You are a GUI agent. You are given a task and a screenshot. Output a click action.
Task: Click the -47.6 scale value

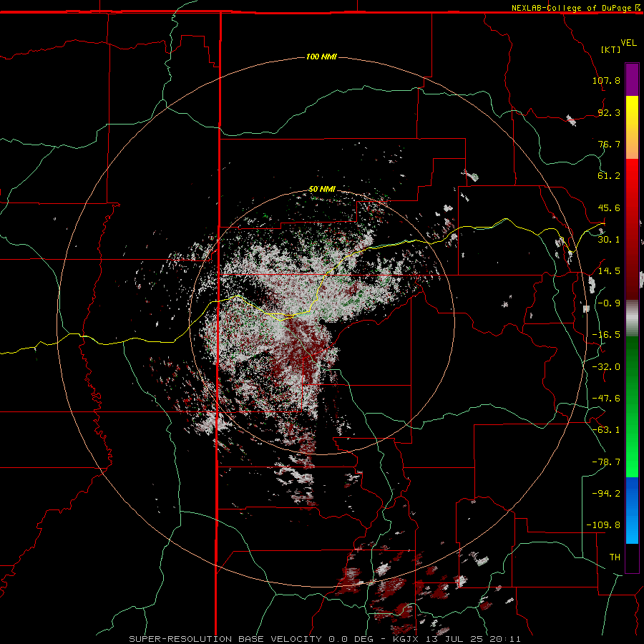tap(606, 399)
